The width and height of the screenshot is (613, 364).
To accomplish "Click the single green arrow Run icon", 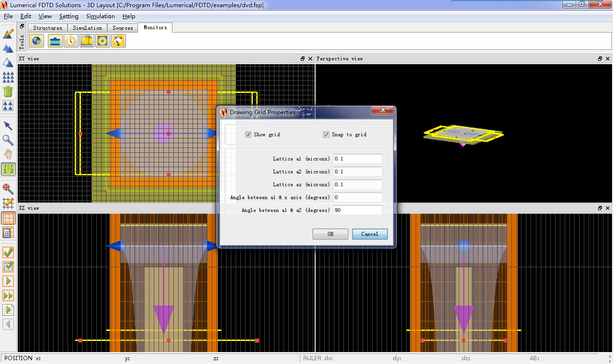I will (x=8, y=281).
